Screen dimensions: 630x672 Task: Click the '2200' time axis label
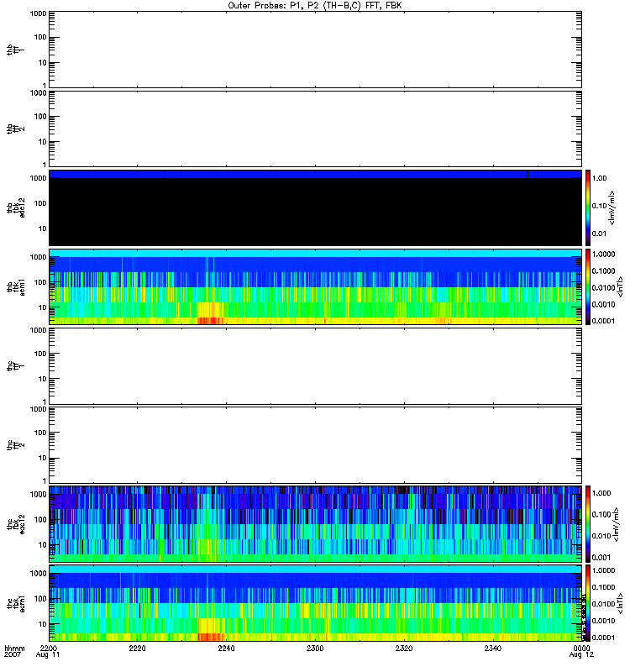(x=48, y=648)
